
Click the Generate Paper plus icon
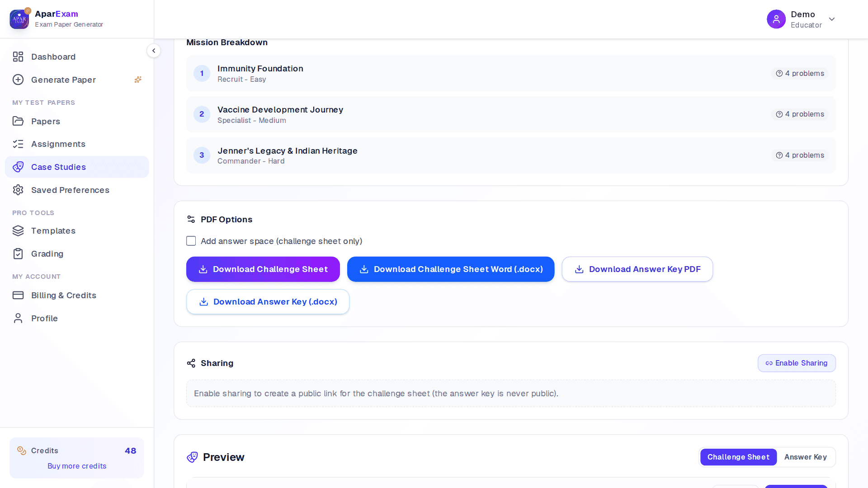click(x=18, y=80)
